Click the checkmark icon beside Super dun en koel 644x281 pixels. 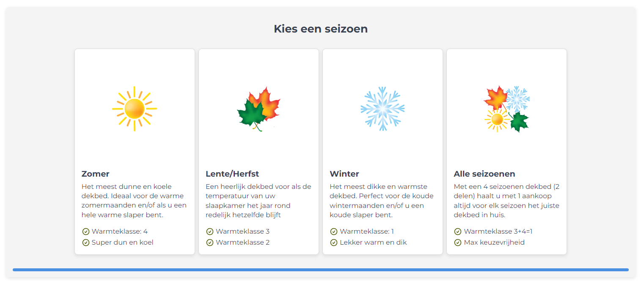pos(86,243)
